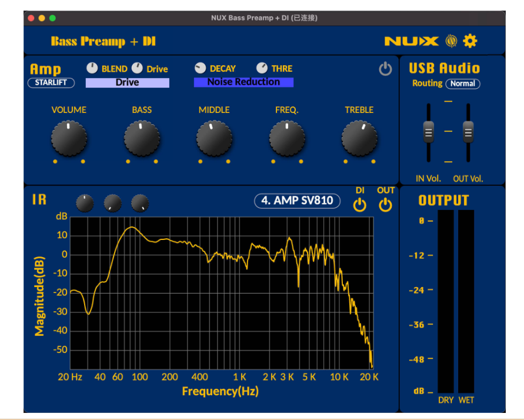Toggle the Amp section power button
This screenshot has height=420, width=524.
point(385,69)
